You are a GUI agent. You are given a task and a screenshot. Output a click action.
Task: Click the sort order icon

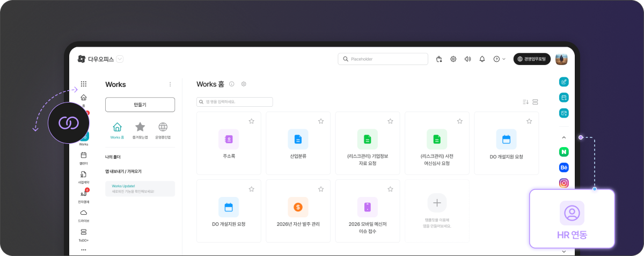pos(525,102)
